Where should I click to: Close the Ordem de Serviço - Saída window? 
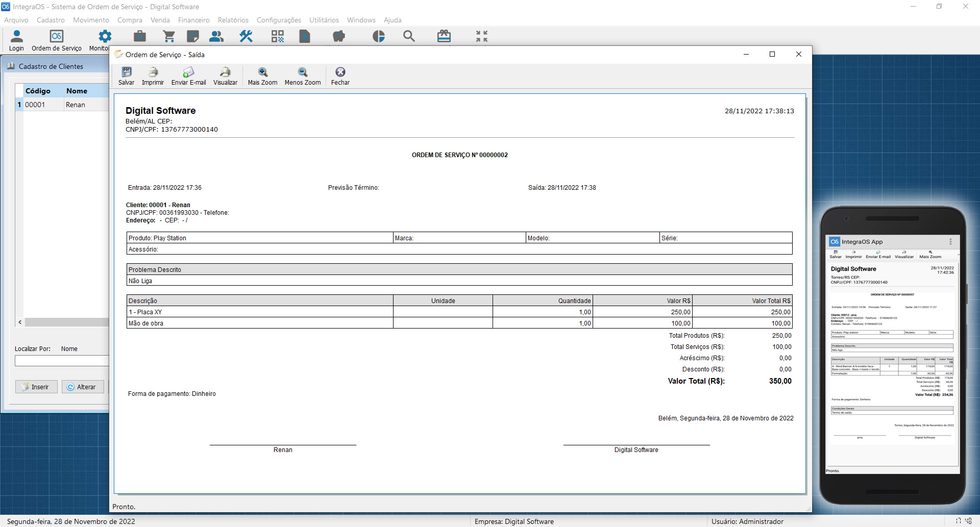[x=799, y=54]
